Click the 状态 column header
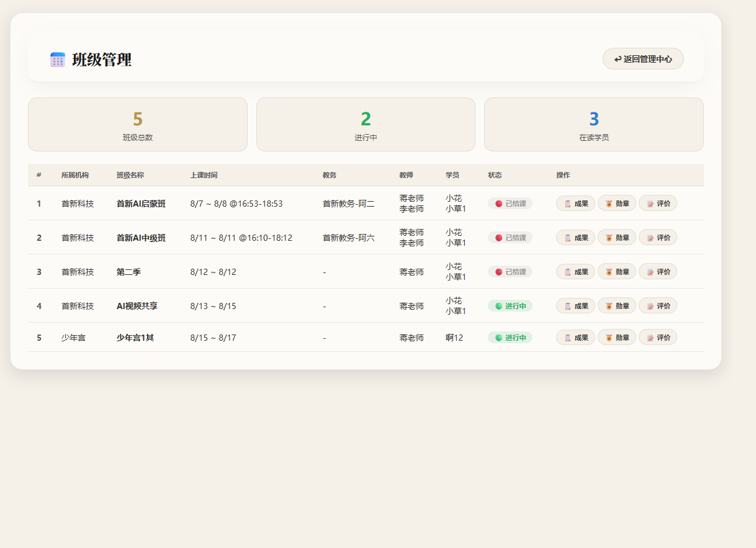The width and height of the screenshot is (756, 548). tap(495, 175)
